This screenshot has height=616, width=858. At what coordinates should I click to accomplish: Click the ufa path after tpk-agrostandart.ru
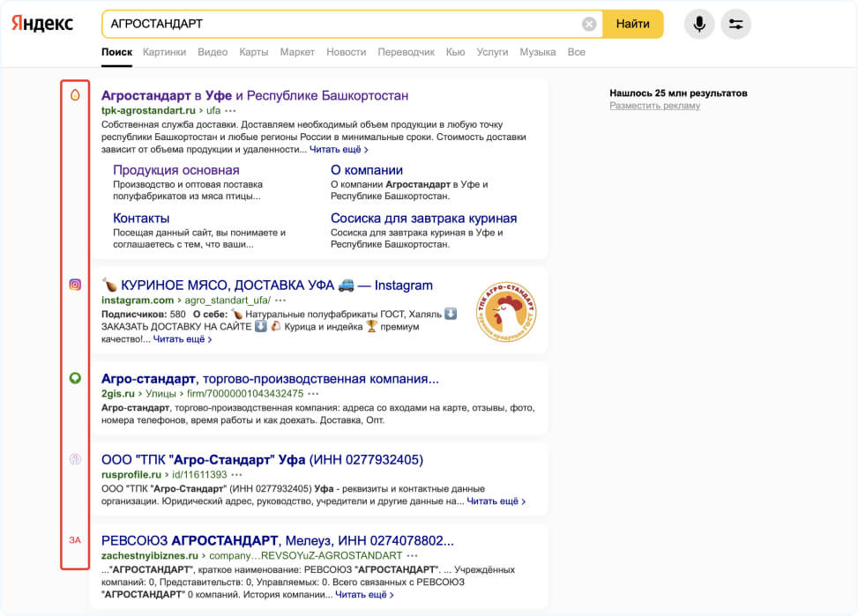pos(213,110)
